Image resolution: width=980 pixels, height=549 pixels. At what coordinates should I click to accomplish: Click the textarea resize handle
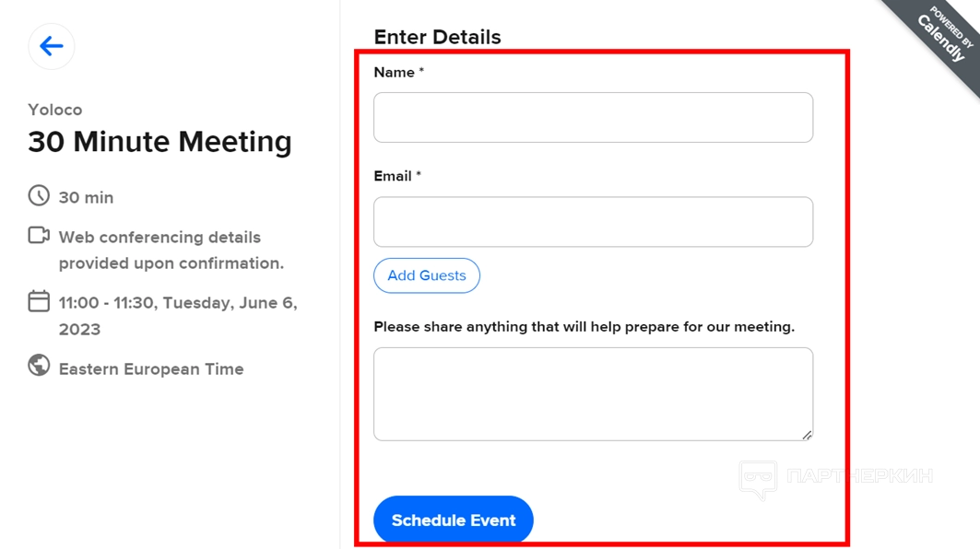click(807, 435)
